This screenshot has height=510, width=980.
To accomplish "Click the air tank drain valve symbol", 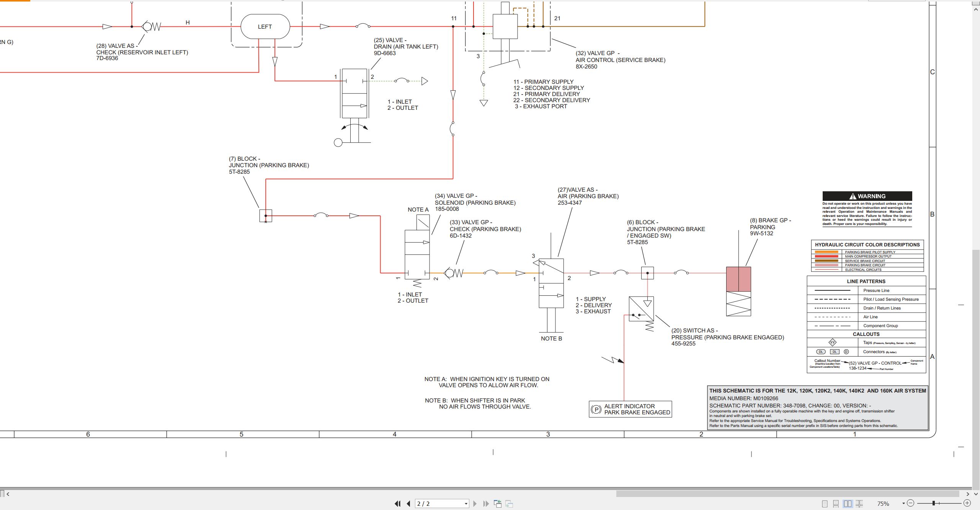I will [x=354, y=94].
